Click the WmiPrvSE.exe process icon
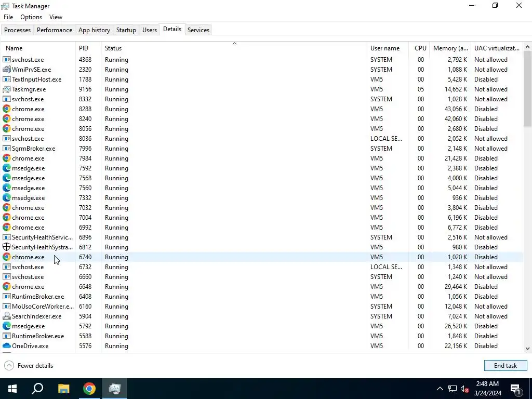Image resolution: width=532 pixels, height=399 pixels. pyautogui.click(x=6, y=70)
